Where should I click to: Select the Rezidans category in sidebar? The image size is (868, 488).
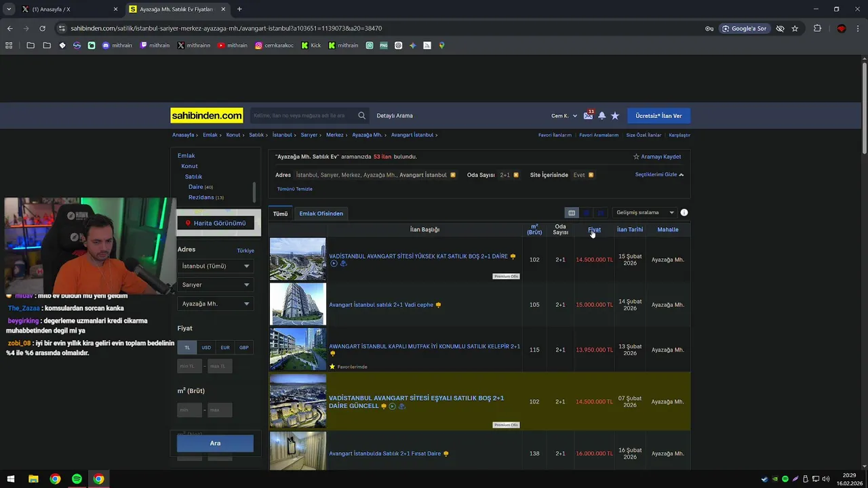(x=201, y=197)
